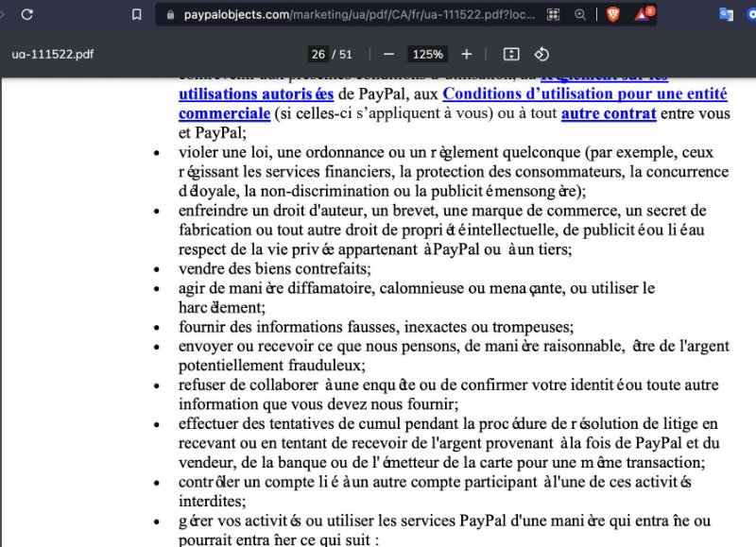Viewport: 756px width, 547px height.
Task: Click the fit to page icon
Action: [511, 54]
